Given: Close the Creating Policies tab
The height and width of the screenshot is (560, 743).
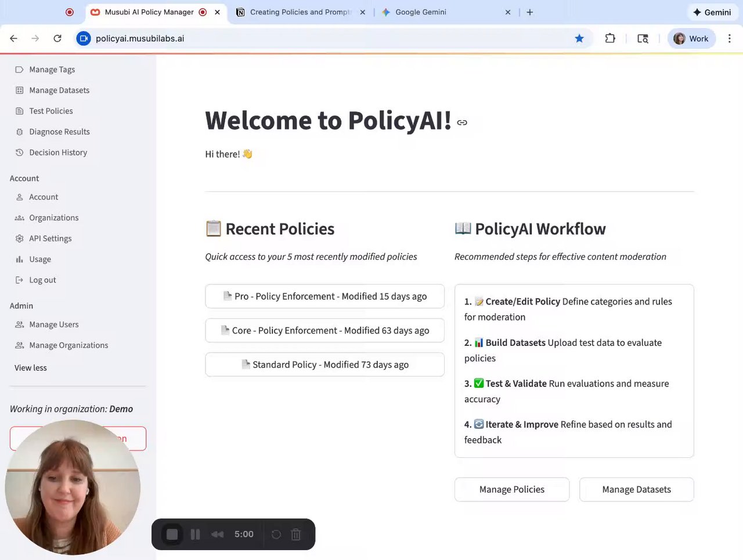Looking at the screenshot, I should 363,12.
